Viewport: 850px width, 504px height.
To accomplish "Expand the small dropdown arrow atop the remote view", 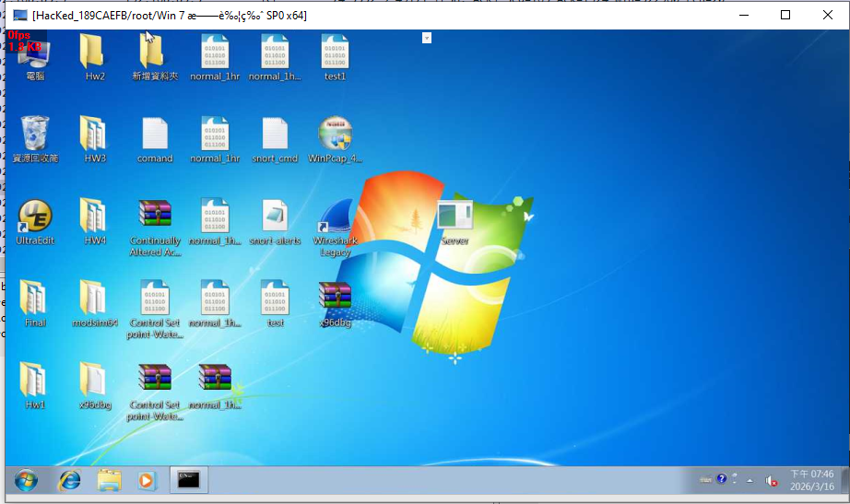I will coord(427,38).
